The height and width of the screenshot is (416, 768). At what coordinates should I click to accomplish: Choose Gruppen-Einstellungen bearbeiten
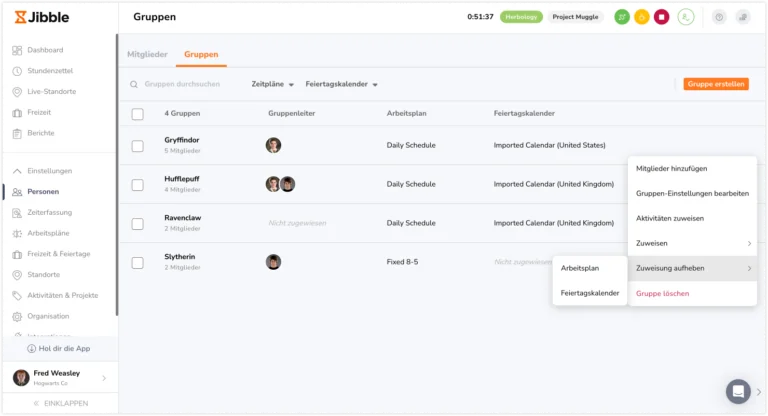693,194
